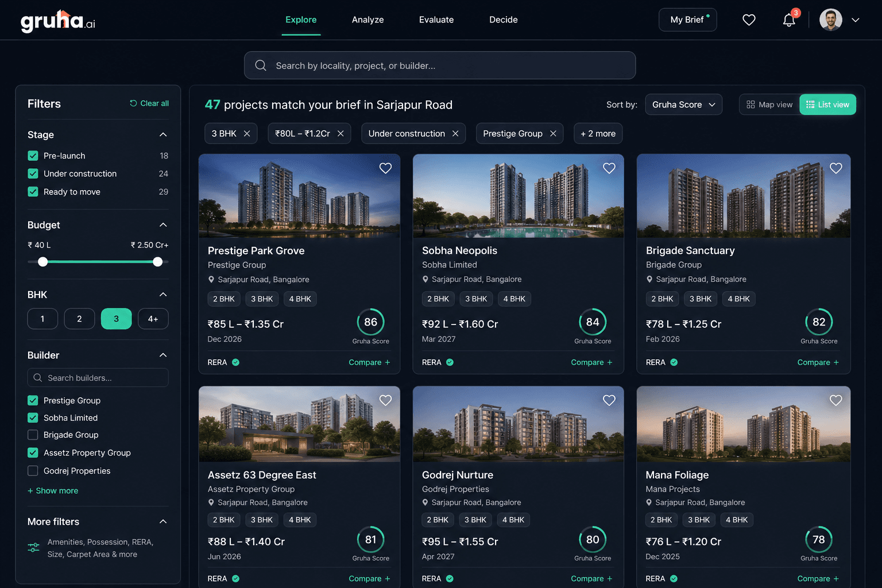This screenshot has height=588, width=882.
Task: Focus the locality, project, or builder search field
Action: point(440,65)
